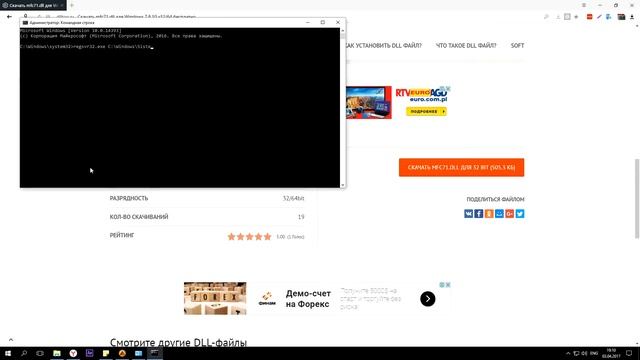
Task: Click the Command Prompt scrollbar down arrow
Action: (x=342, y=185)
